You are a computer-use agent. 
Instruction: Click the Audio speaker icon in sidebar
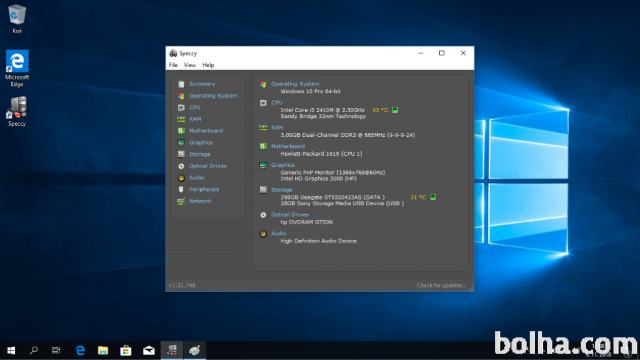(x=181, y=178)
